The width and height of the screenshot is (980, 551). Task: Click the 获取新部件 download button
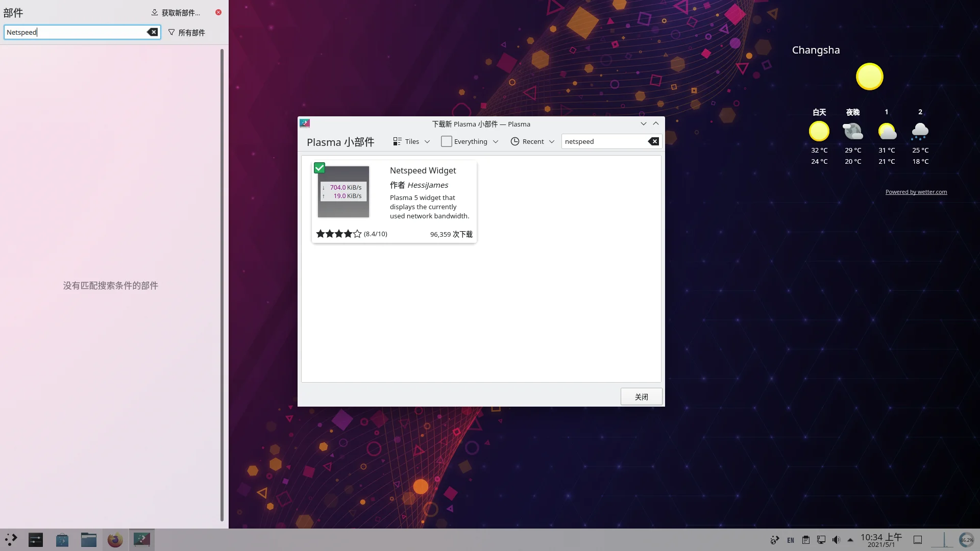pyautogui.click(x=176, y=12)
